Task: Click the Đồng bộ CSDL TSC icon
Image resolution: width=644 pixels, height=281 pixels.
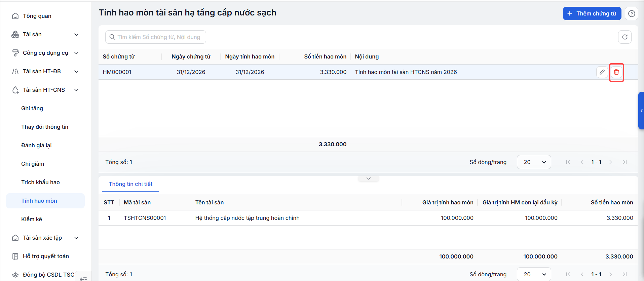Action: [x=15, y=275]
